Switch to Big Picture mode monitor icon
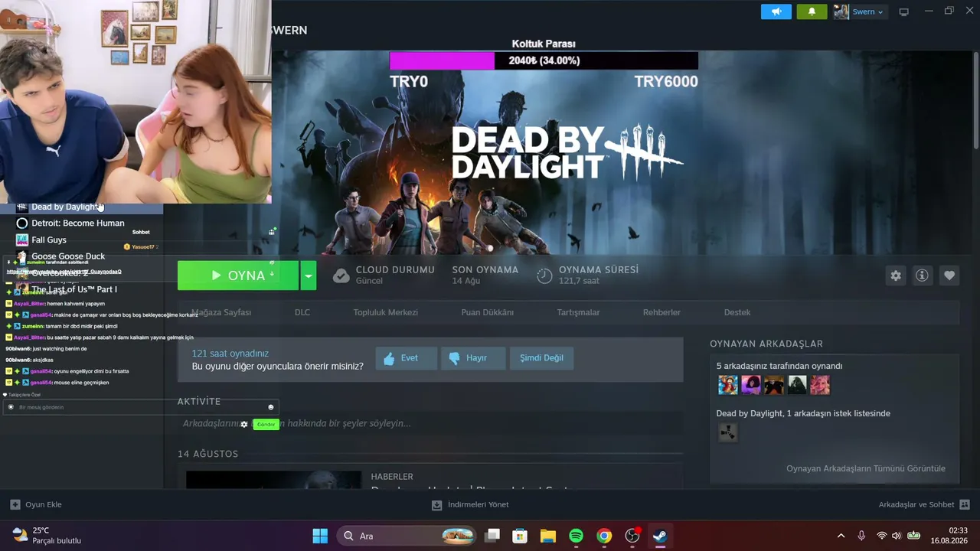 tap(903, 11)
